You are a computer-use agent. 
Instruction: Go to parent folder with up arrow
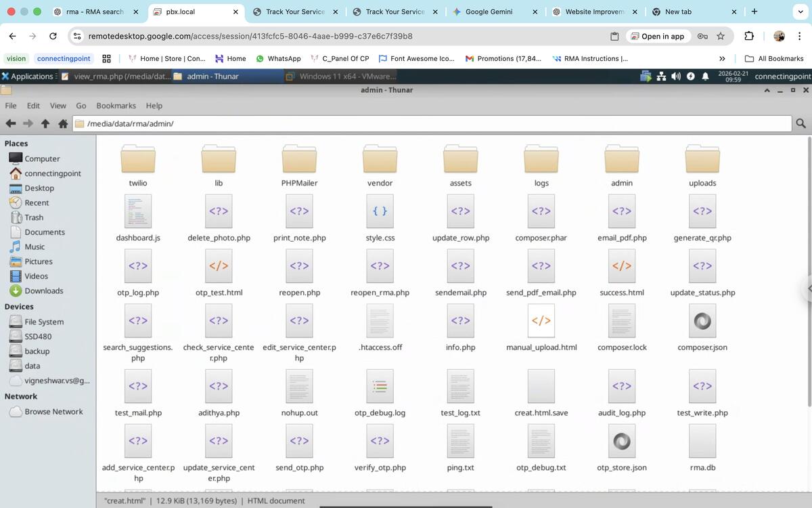pyautogui.click(x=45, y=123)
